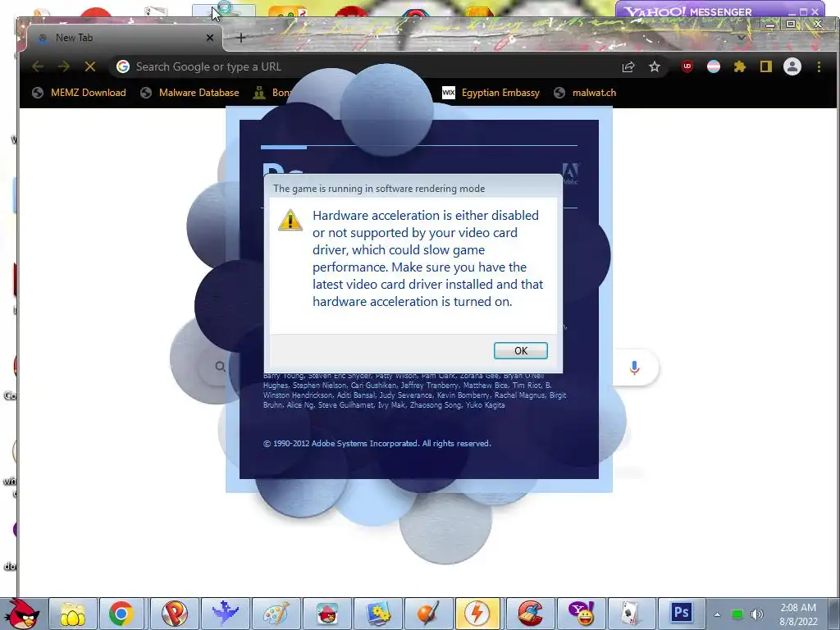Go forward in Chrome navigation
The height and width of the screenshot is (630, 840).
click(64, 66)
